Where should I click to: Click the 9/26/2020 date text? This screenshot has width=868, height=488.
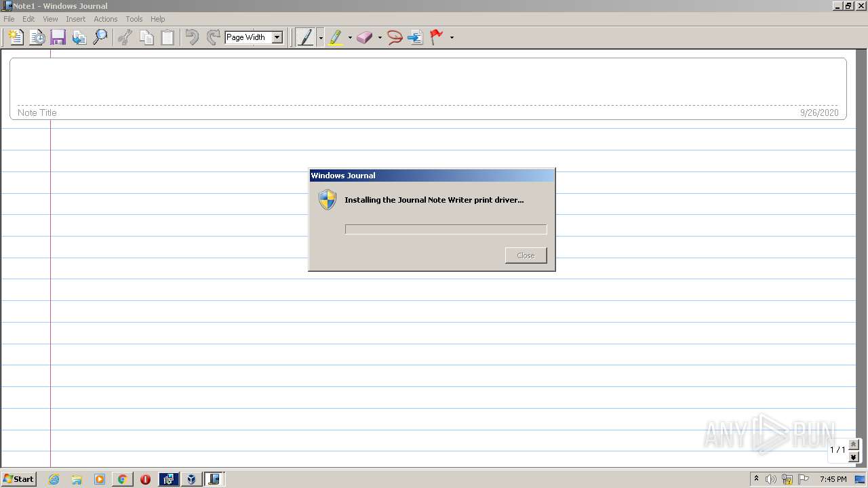[x=819, y=113]
